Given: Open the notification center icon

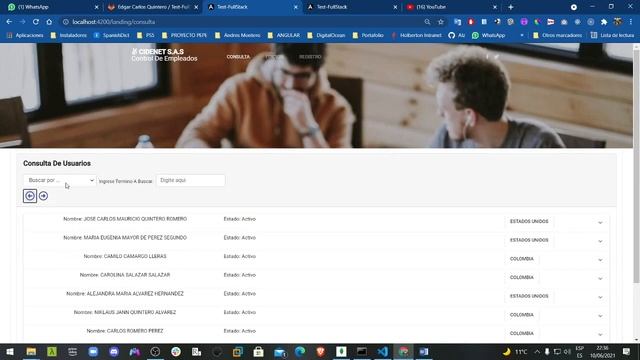Looking at the screenshot, I should [x=627, y=352].
